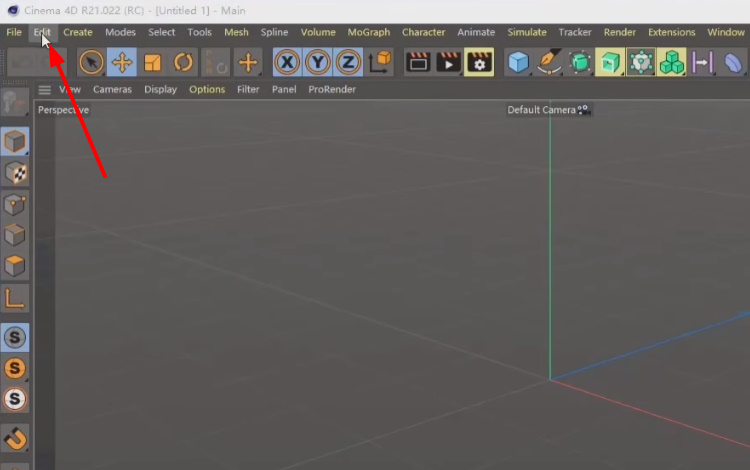Screen dimensions: 750x470
Task: Switch to Points mode
Action: [15, 205]
